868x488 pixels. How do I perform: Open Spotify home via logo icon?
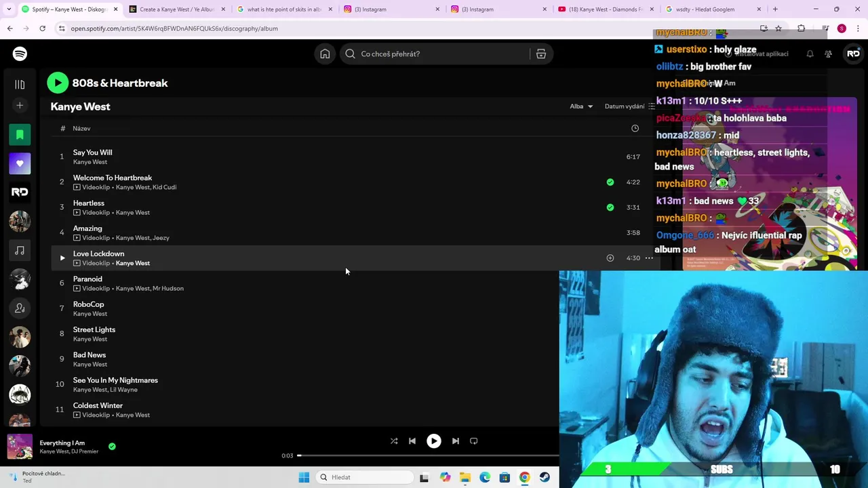(x=20, y=54)
